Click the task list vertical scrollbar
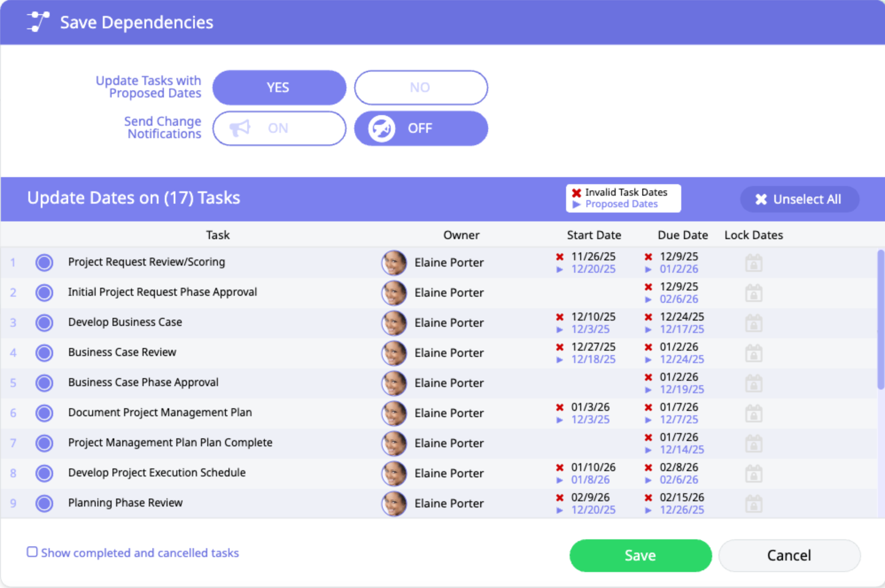 point(881,319)
